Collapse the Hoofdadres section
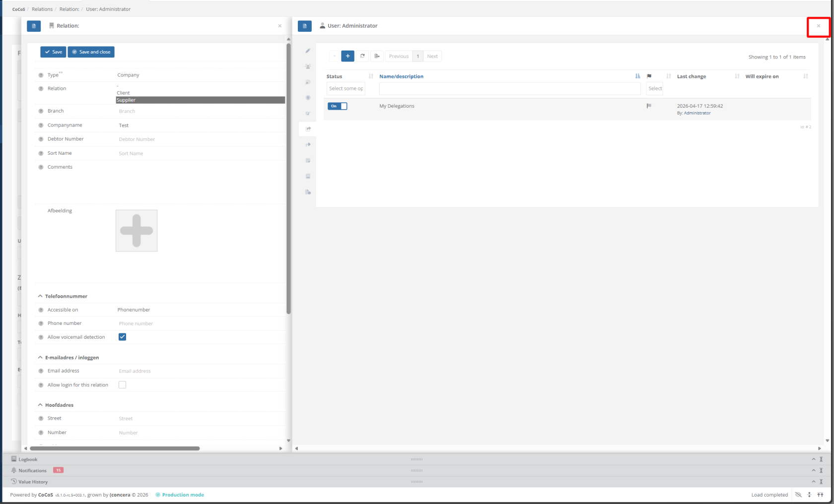The image size is (834, 504). pos(40,405)
